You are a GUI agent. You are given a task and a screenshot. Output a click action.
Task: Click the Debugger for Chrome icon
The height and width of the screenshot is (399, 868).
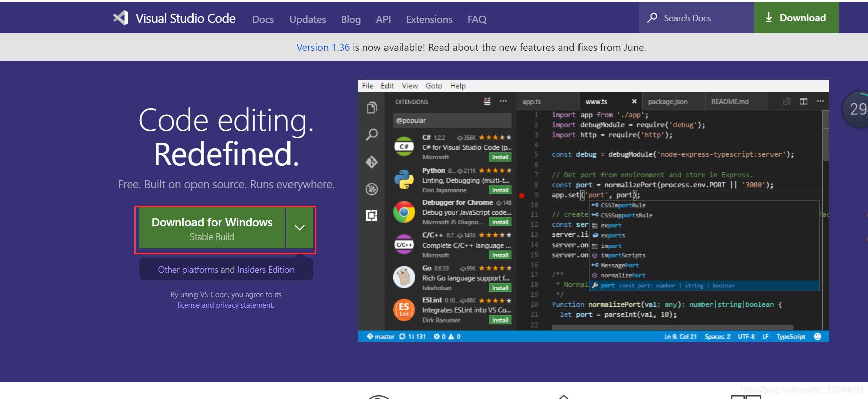[x=404, y=212]
